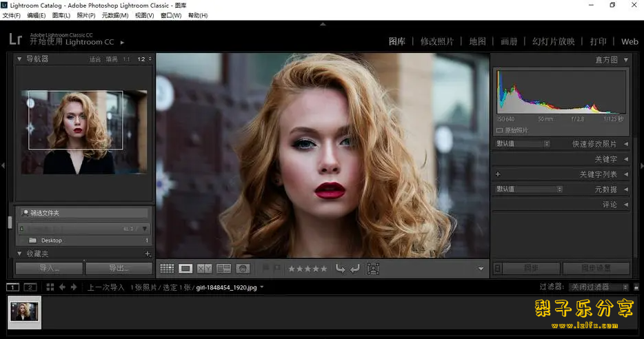Open Survey view icon
Image resolution: width=644 pixels, height=339 pixels.
224,269
